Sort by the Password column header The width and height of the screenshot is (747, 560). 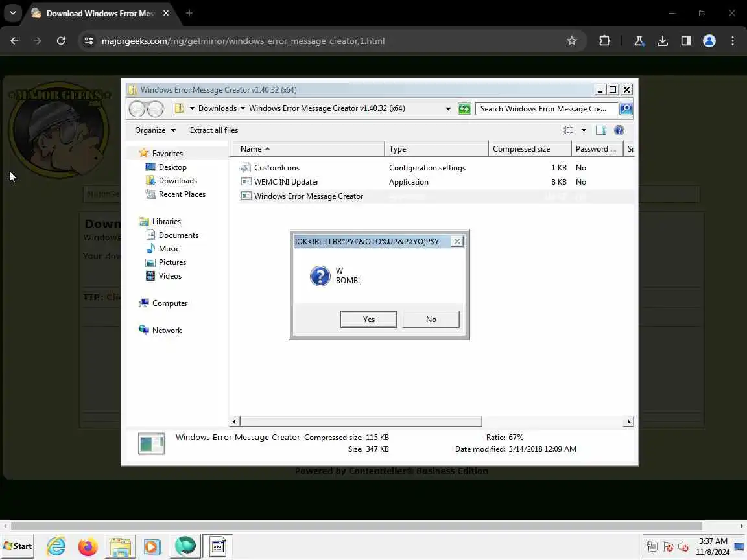pyautogui.click(x=597, y=148)
